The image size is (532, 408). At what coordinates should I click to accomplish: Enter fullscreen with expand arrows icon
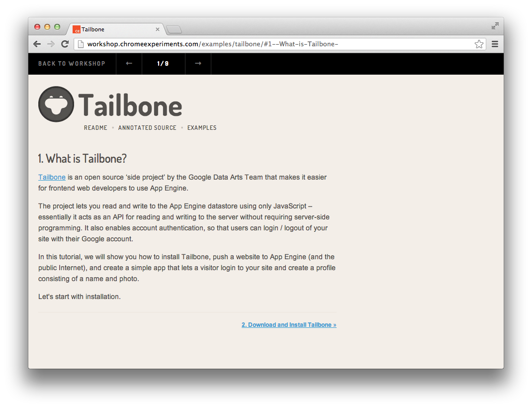point(495,26)
